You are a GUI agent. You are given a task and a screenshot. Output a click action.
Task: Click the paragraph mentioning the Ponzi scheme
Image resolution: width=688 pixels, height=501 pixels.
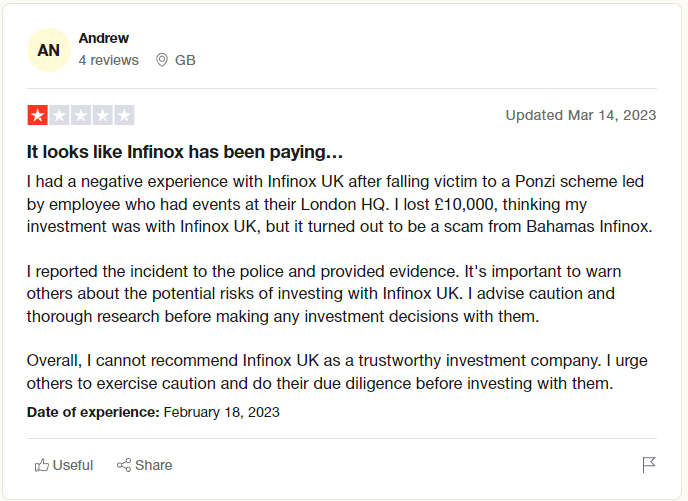(x=340, y=204)
